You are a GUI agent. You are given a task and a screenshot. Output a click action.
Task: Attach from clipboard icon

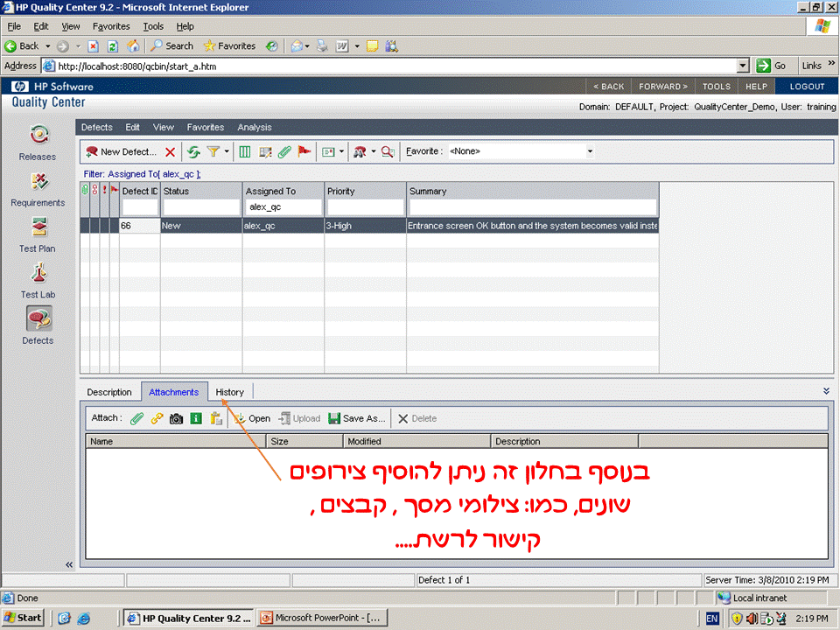[216, 418]
